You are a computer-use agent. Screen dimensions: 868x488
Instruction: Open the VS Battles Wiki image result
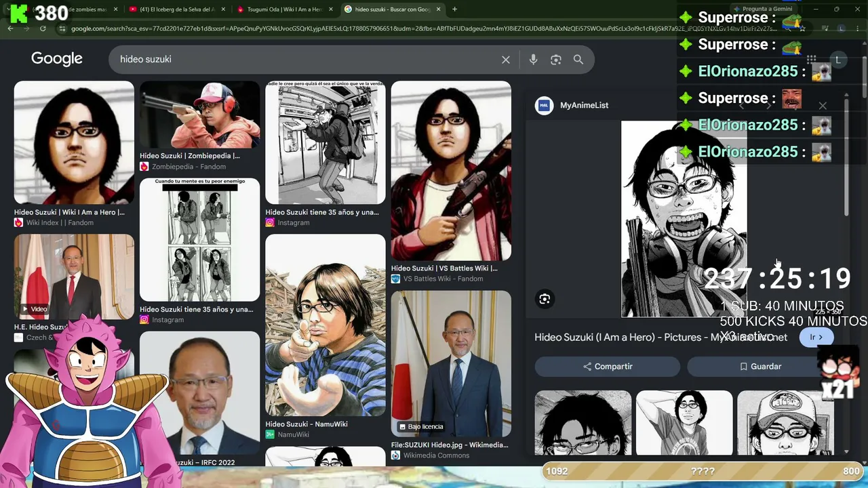click(451, 170)
